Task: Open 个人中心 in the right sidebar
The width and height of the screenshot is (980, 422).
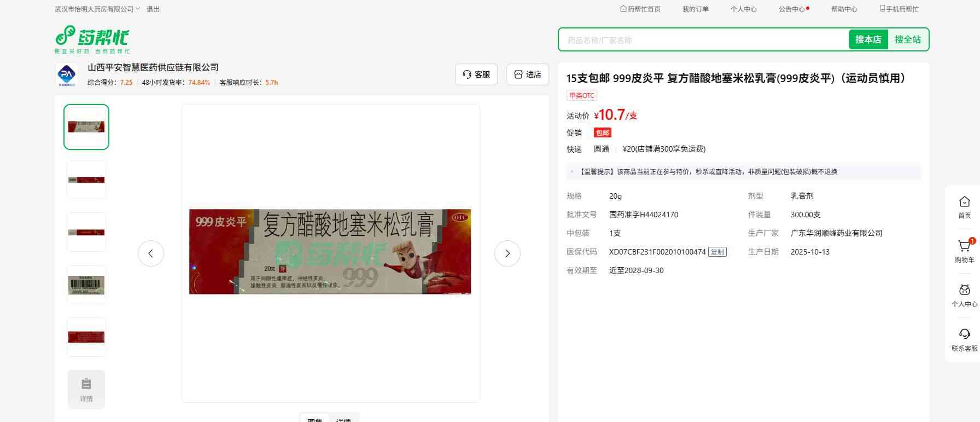Action: coord(964,295)
